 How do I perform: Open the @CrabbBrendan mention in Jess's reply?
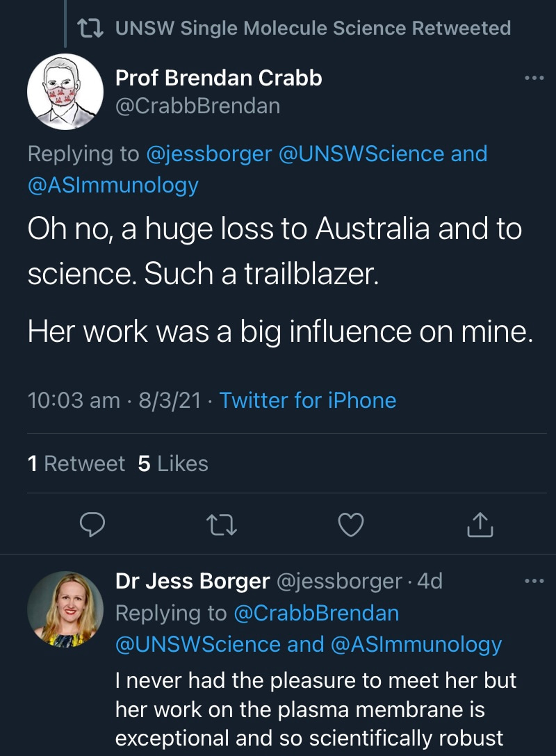[316, 613]
